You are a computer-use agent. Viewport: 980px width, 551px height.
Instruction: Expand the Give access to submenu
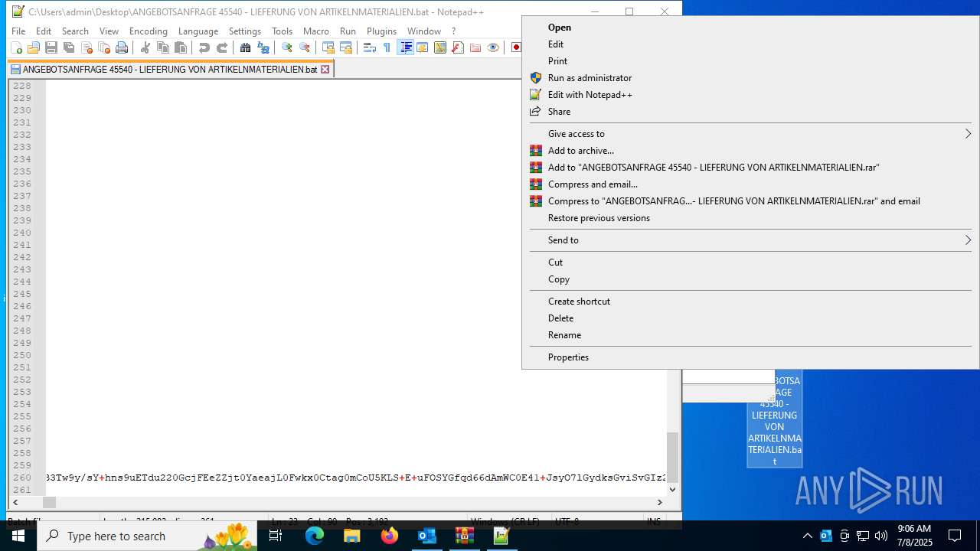[x=750, y=134]
